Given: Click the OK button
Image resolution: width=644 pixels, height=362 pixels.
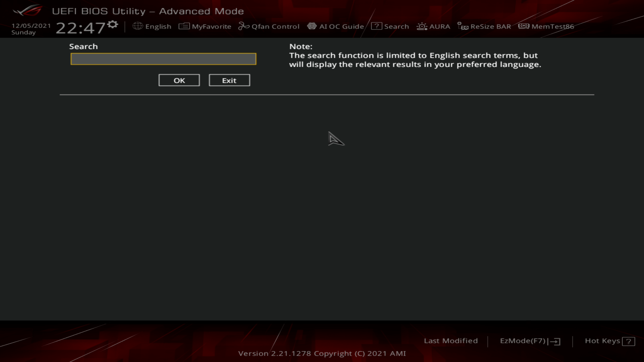Looking at the screenshot, I should pos(179,80).
